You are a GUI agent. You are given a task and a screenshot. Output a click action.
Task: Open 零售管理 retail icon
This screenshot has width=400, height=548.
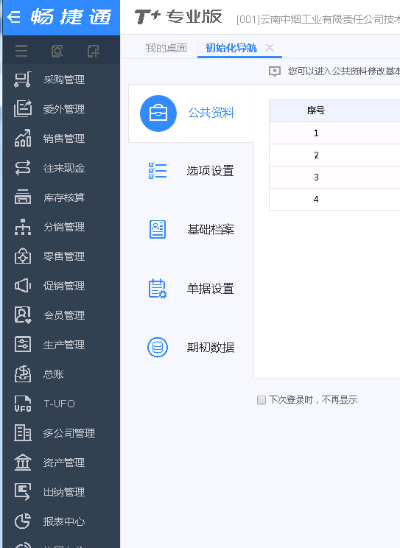pyautogui.click(x=23, y=256)
